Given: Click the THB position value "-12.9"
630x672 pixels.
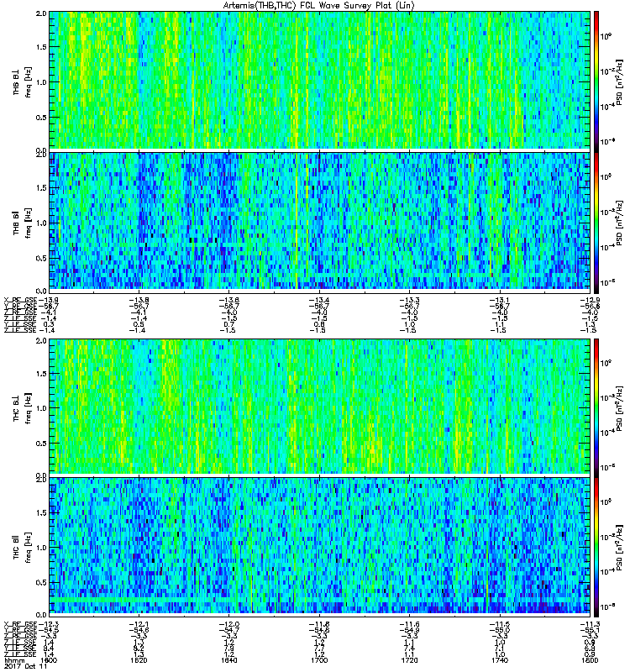Looking at the screenshot, I should tap(590, 300).
